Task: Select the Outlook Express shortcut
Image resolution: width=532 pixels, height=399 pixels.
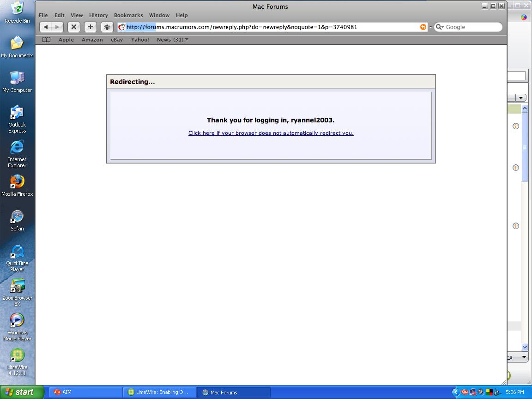Action: [x=17, y=119]
